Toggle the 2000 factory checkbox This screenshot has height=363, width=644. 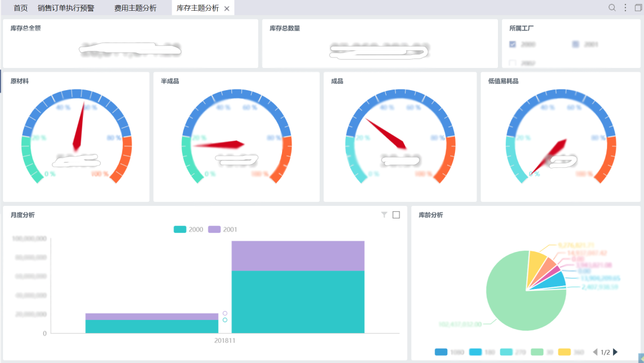coord(512,44)
